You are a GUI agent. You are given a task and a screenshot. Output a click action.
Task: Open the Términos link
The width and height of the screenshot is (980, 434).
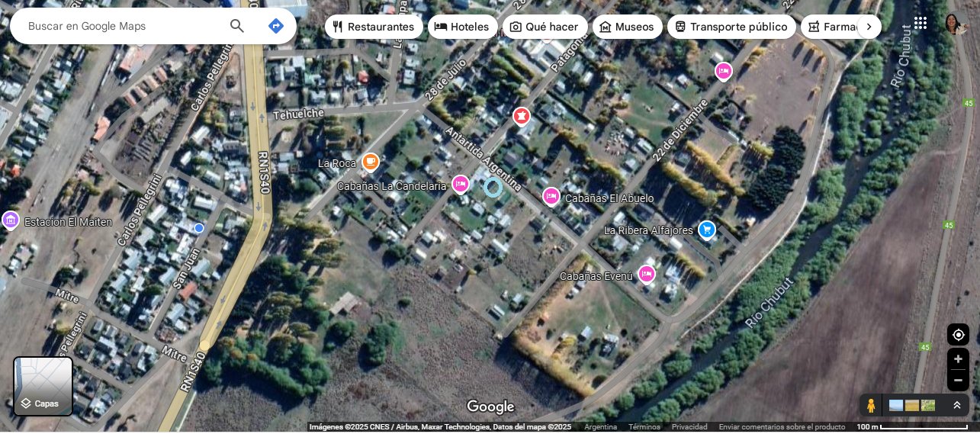tap(644, 427)
